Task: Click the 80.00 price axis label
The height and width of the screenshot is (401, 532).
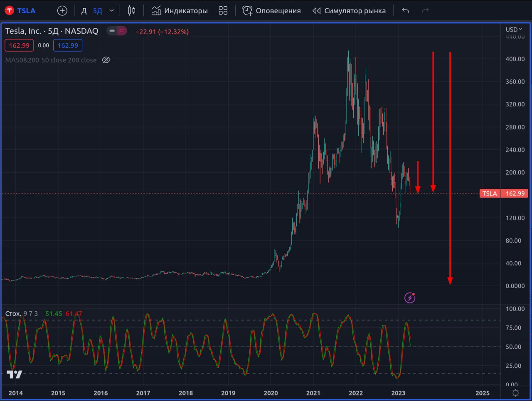Action: (x=514, y=240)
